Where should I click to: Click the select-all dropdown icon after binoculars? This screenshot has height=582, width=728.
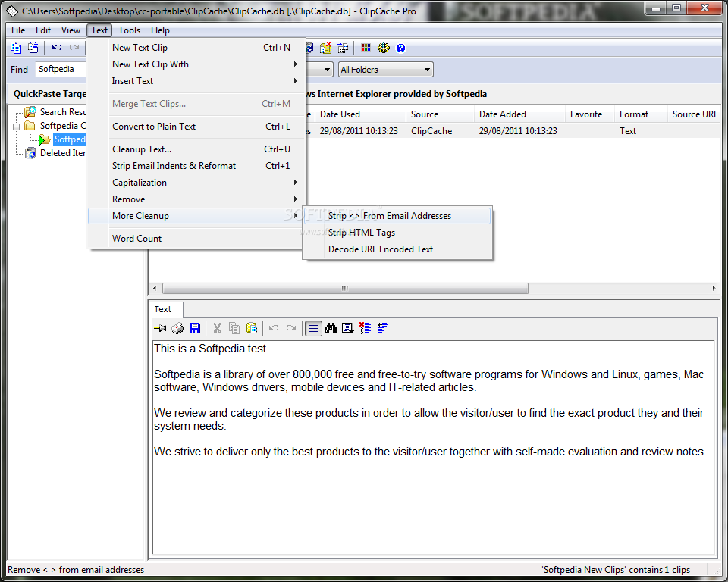[348, 328]
